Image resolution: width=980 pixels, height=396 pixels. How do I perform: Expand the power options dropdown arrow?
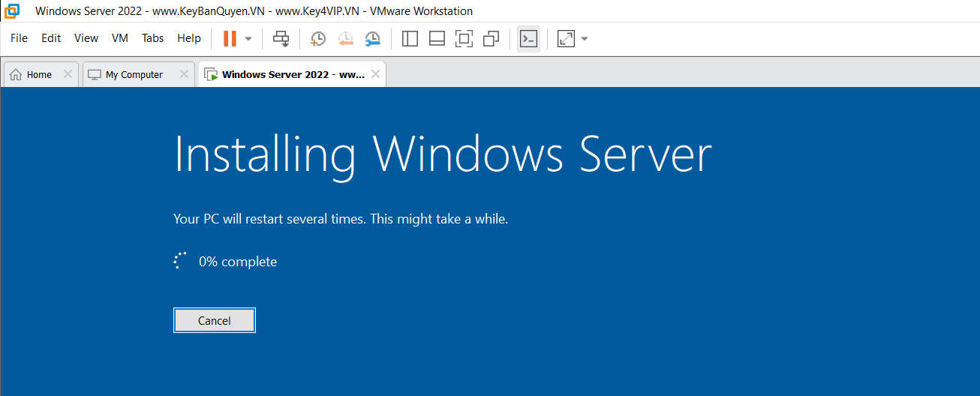tap(248, 38)
